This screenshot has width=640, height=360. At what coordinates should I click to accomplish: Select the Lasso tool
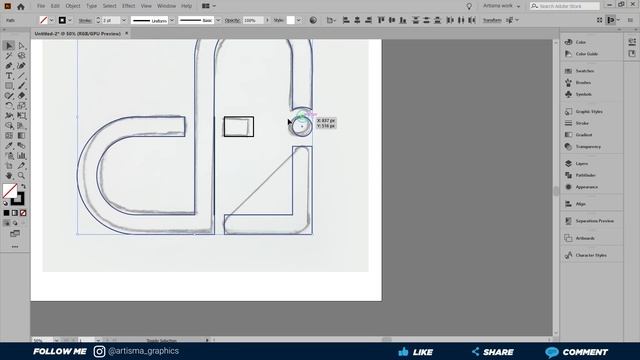tap(21, 56)
